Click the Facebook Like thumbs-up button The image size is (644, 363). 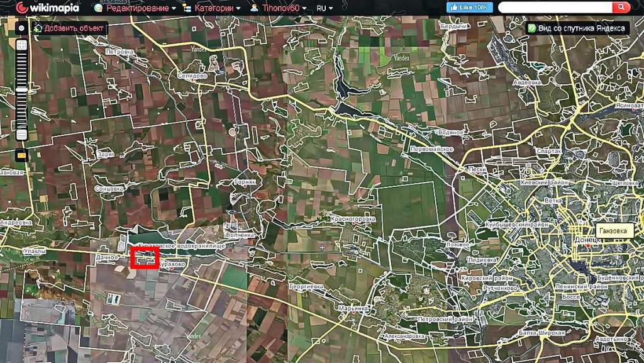469,8
